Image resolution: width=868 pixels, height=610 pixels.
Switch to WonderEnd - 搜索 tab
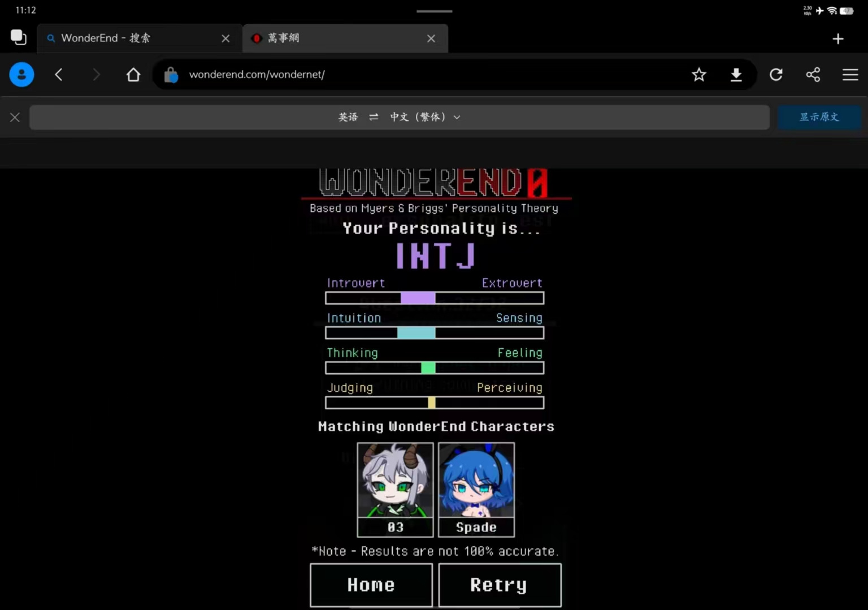click(x=140, y=38)
